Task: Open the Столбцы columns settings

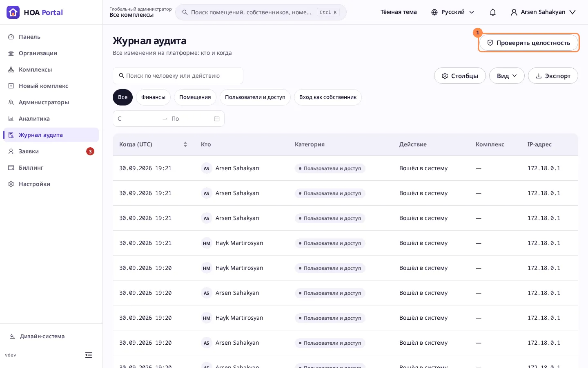Action: point(460,76)
